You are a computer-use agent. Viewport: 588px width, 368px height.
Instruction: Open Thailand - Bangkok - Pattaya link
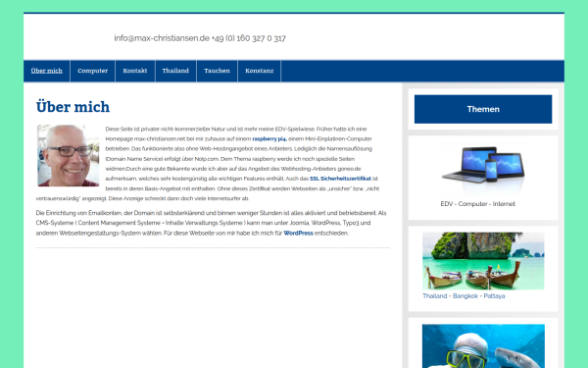464,296
